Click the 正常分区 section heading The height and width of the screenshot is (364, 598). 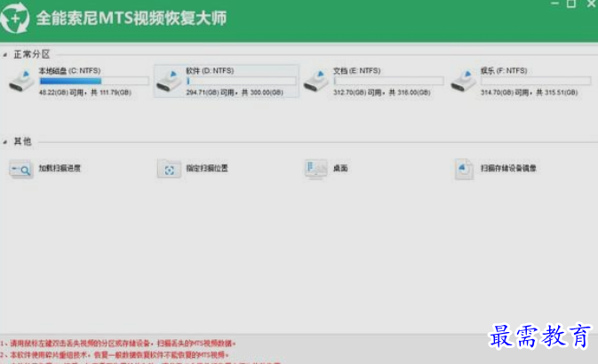coord(32,54)
